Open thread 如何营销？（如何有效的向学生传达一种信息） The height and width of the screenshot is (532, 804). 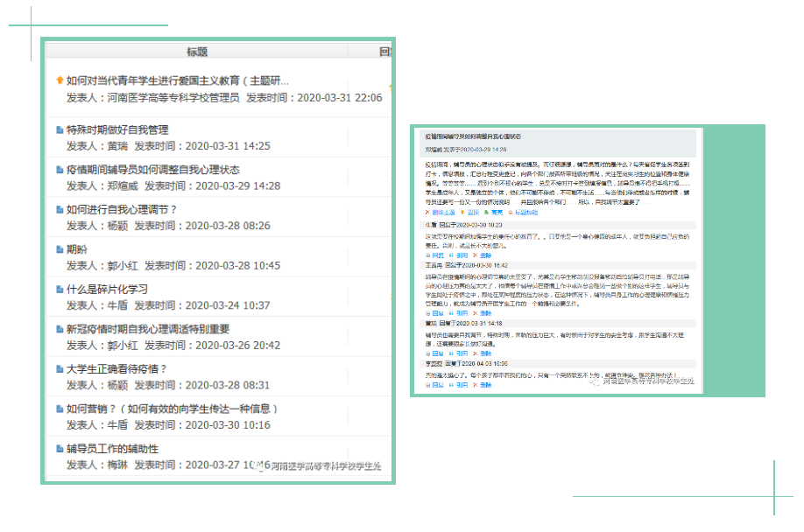tap(172, 409)
